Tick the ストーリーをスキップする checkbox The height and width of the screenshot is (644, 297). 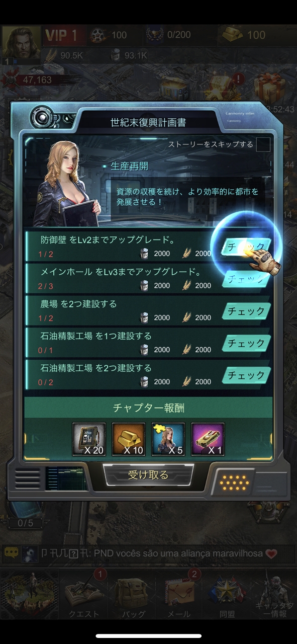coord(263,144)
